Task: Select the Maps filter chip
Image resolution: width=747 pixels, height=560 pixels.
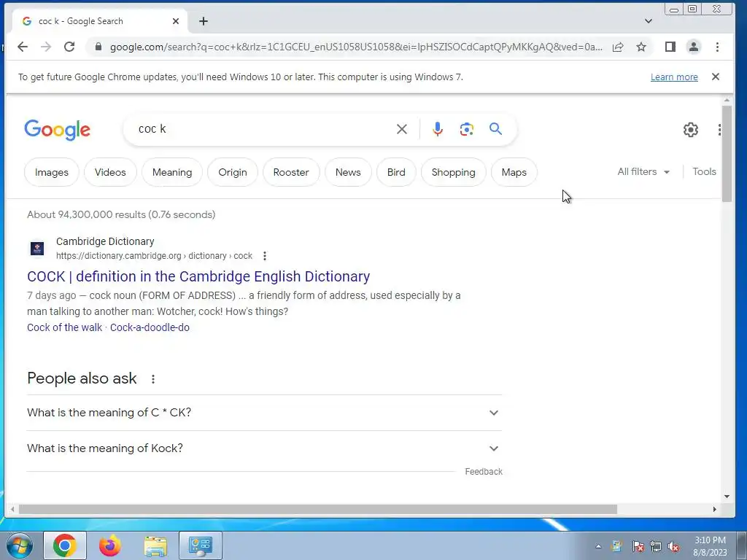Action: (x=514, y=172)
